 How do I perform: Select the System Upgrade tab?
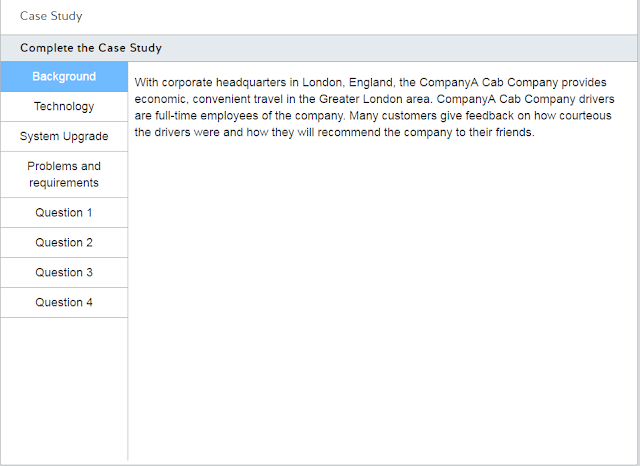point(64,137)
